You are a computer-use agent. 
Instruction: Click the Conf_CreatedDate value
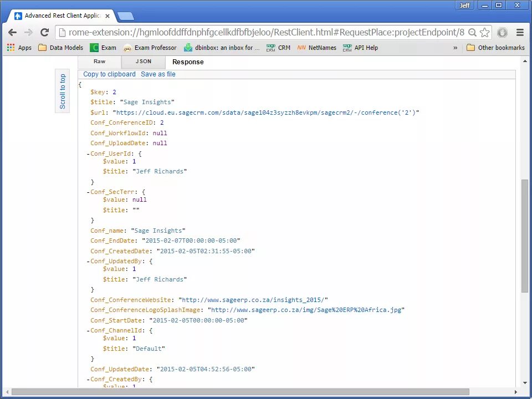(x=206, y=251)
